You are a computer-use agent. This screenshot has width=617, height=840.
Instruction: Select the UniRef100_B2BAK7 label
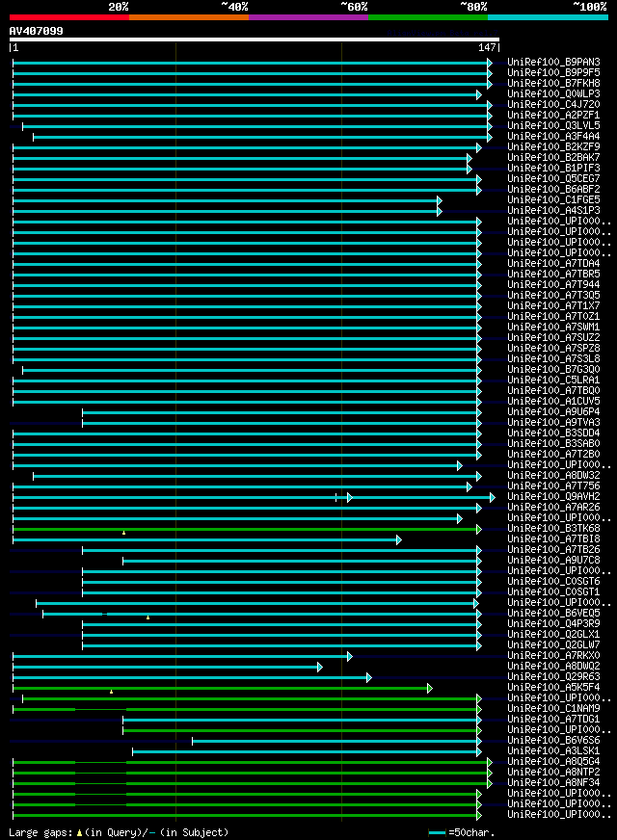point(553,158)
